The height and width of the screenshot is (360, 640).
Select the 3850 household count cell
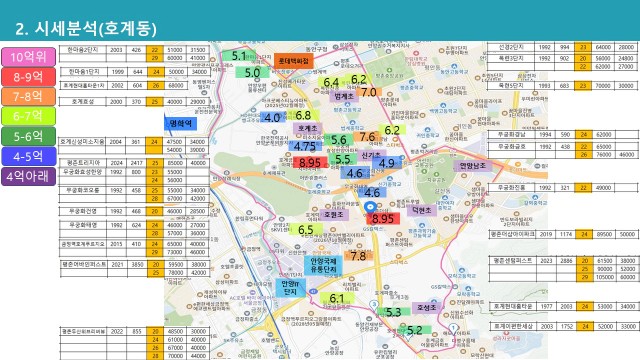tap(138, 264)
